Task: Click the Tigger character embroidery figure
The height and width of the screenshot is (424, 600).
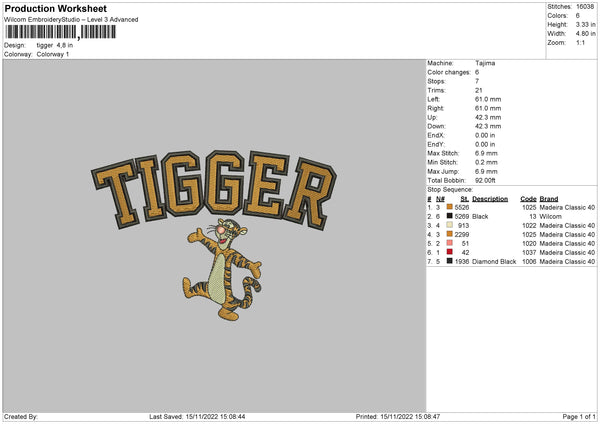Action: [223, 269]
